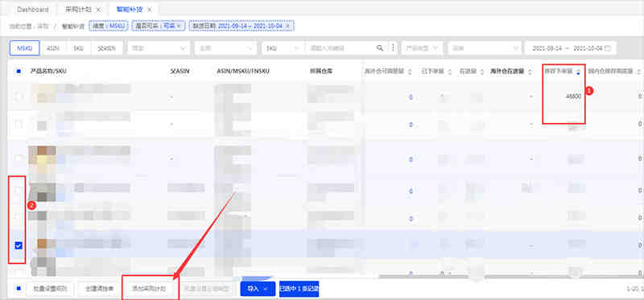Toggle the bottom bar select-all checkbox
This screenshot has width=644, height=300.
click(x=19, y=289)
